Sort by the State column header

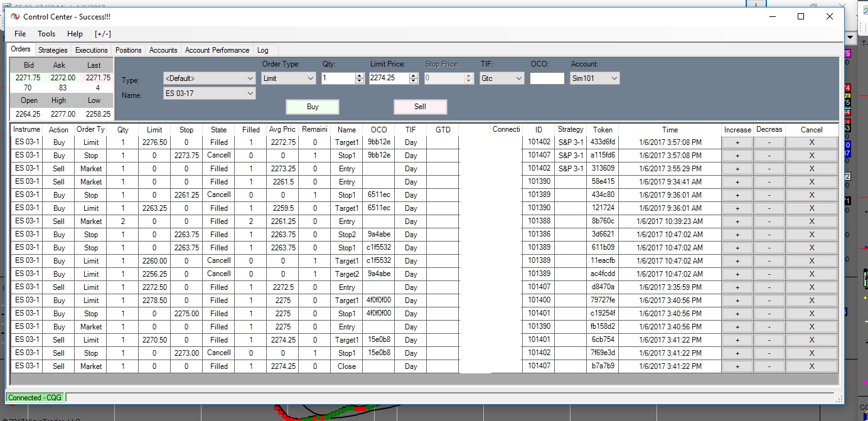(x=218, y=129)
